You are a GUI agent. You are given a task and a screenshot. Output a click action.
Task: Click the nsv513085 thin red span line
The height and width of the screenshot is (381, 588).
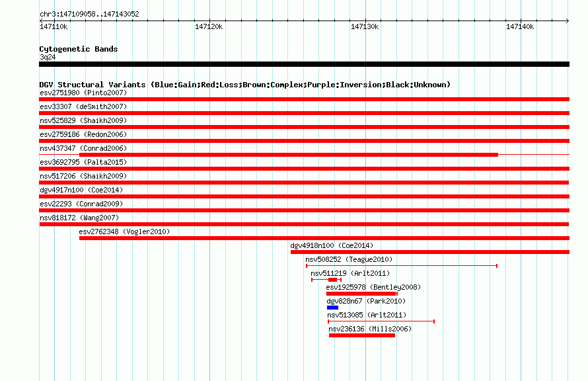(x=381, y=321)
